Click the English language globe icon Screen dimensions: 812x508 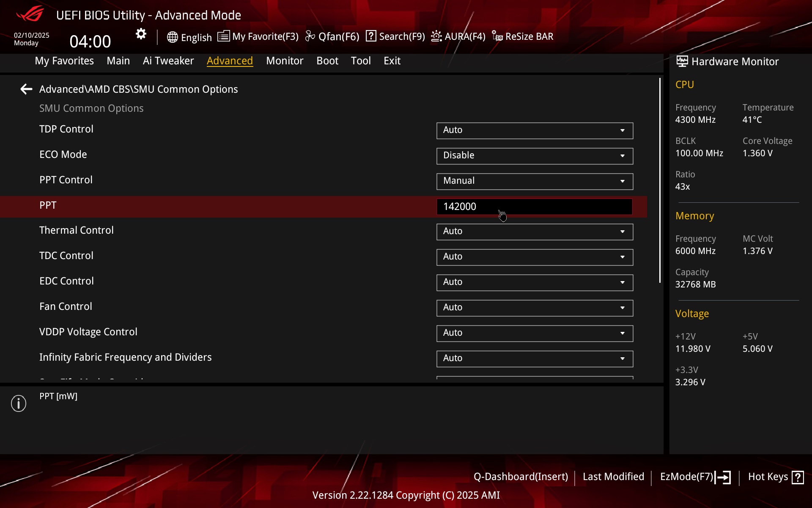click(x=172, y=37)
